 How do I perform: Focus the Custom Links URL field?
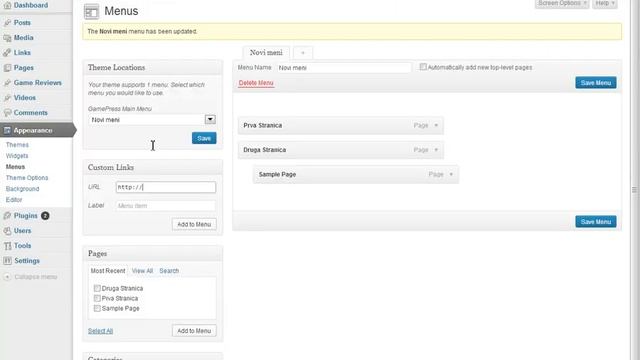pos(166,187)
